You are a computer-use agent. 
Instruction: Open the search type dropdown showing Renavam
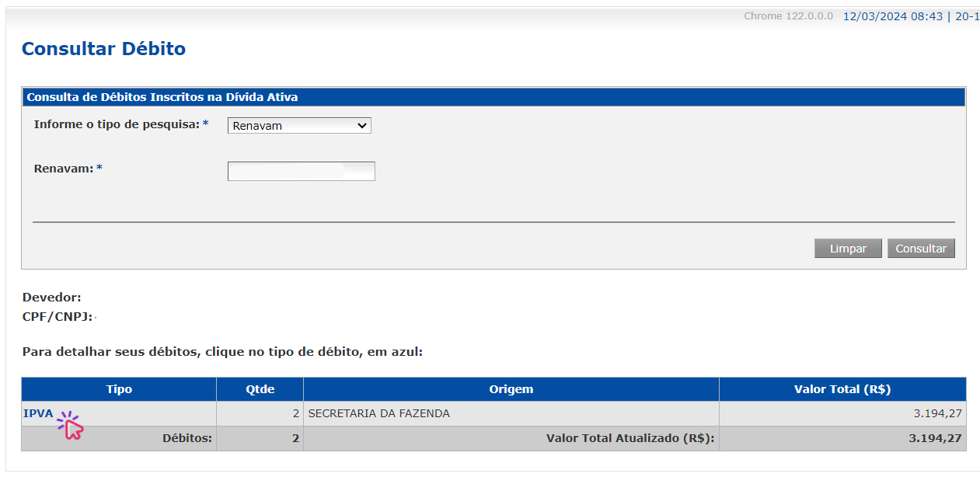299,125
